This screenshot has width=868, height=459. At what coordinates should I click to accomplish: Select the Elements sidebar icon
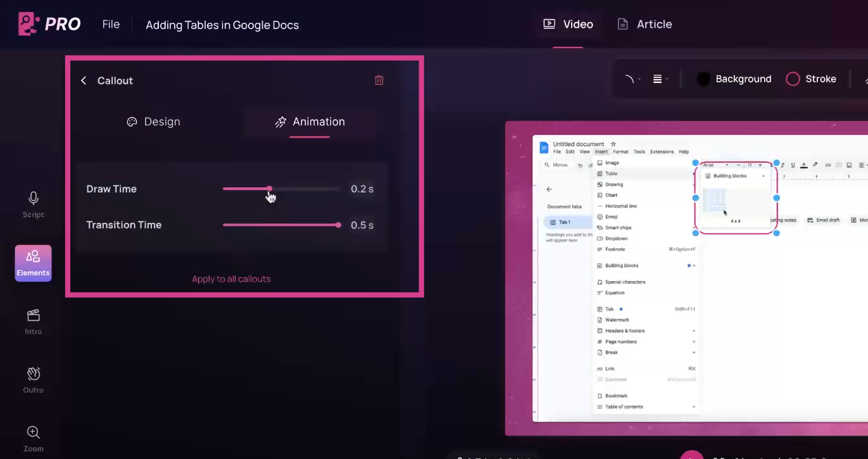pos(34,263)
